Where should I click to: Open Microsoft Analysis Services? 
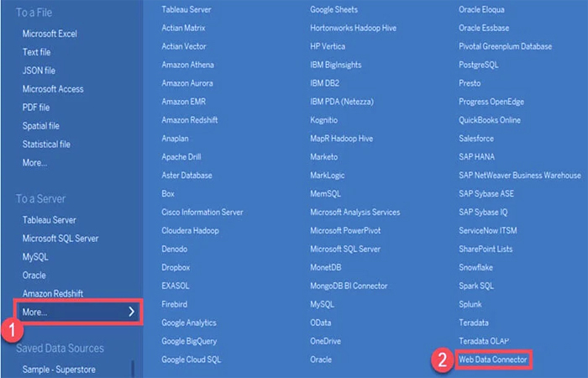[354, 213]
